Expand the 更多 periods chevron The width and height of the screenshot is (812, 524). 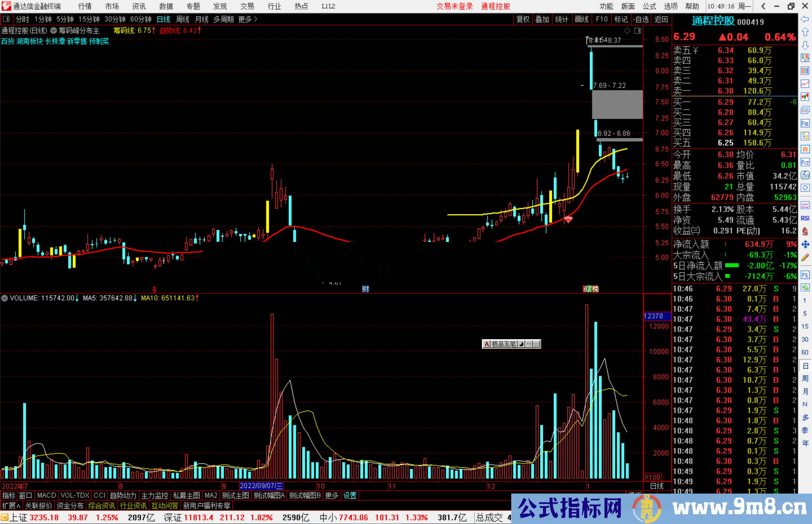[256, 19]
